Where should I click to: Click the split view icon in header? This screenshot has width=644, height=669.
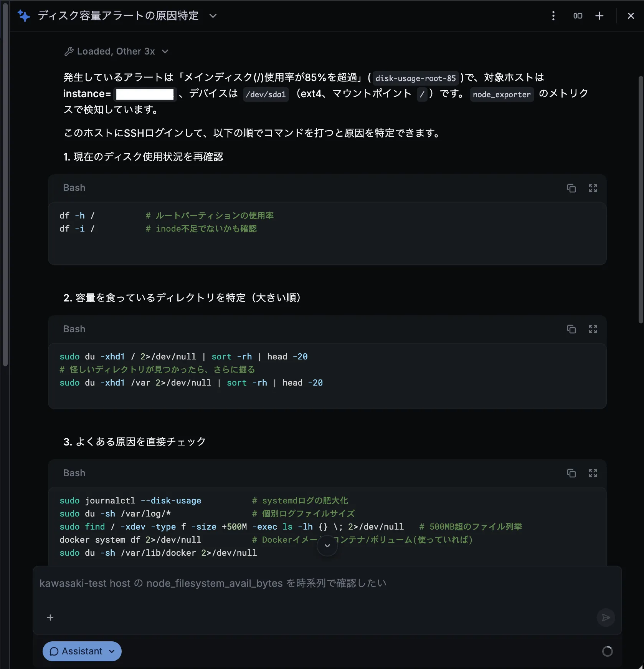[578, 16]
